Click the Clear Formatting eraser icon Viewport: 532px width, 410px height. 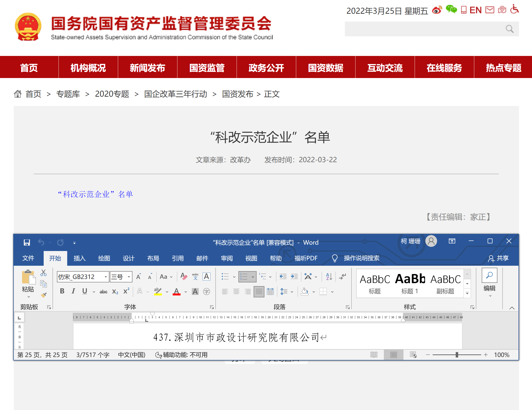point(184,277)
